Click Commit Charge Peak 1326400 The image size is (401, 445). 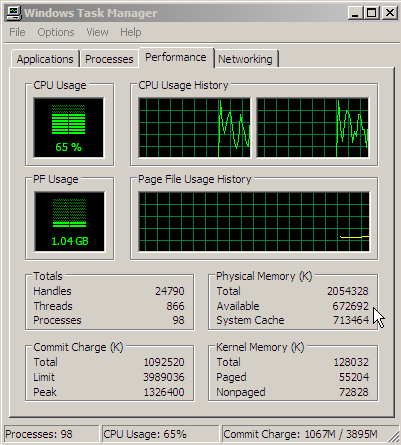pyautogui.click(x=164, y=392)
